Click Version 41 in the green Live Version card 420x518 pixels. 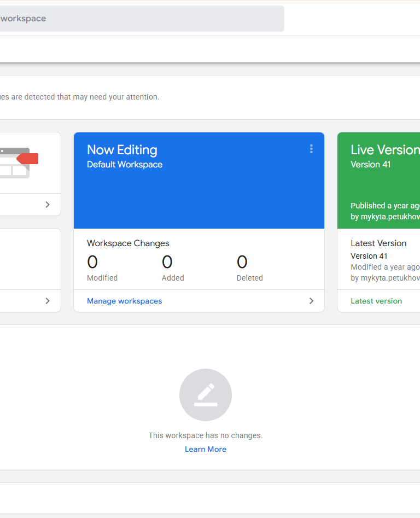click(x=371, y=164)
